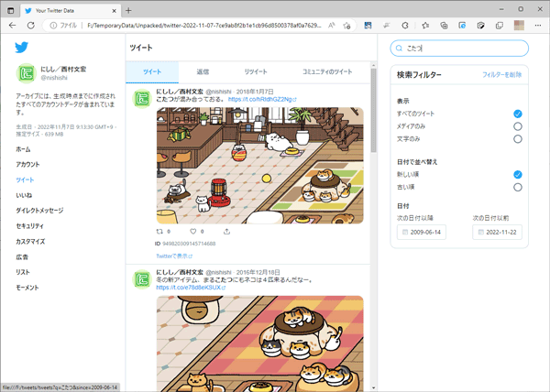
Task: Click the フィルターを削除 link
Action: click(502, 74)
